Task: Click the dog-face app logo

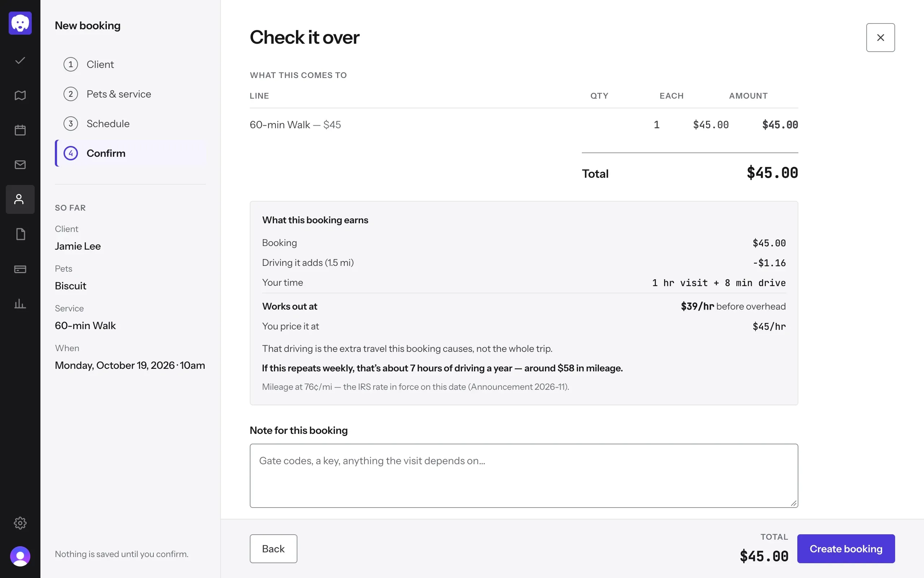Action: click(20, 23)
